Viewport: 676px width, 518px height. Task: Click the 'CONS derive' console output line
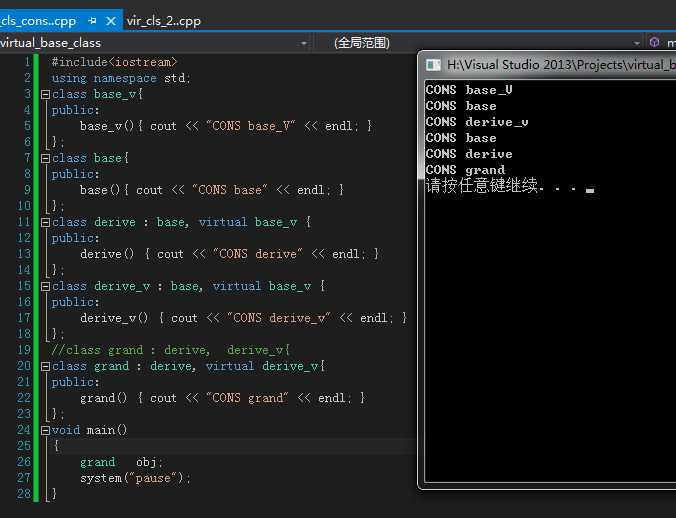pyautogui.click(x=469, y=154)
